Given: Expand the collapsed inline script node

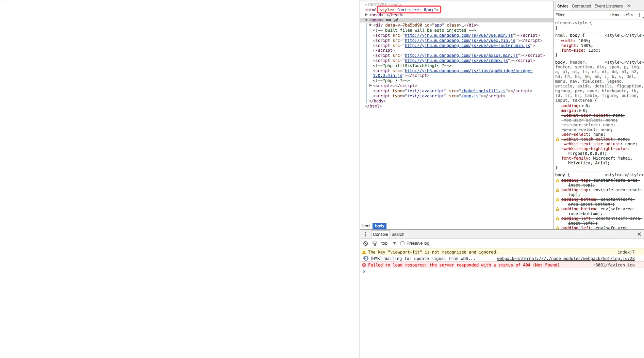Looking at the screenshot, I should point(370,85).
